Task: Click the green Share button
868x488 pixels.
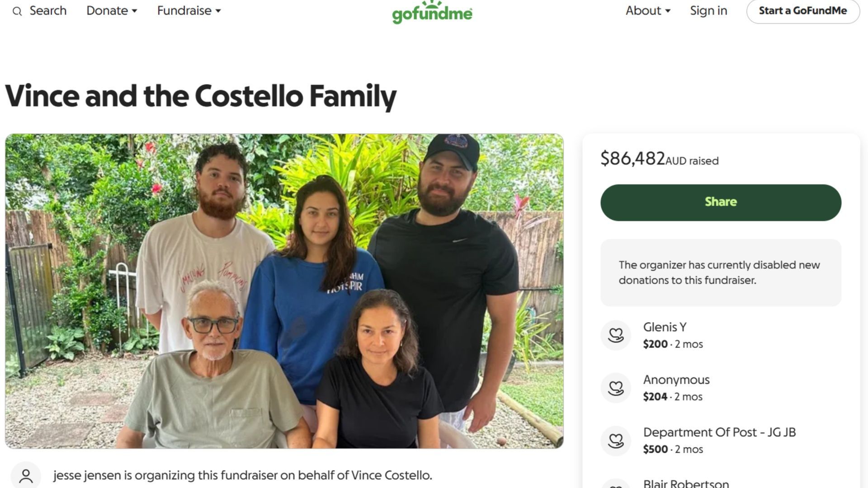Action: click(x=721, y=202)
